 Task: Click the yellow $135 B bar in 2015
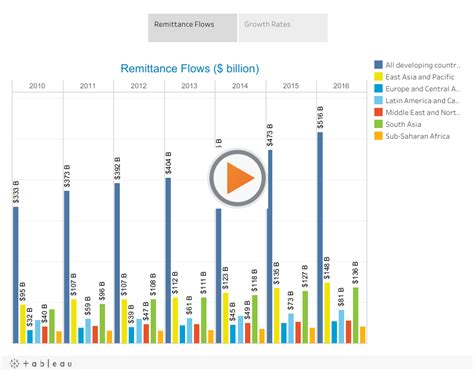pos(277,316)
